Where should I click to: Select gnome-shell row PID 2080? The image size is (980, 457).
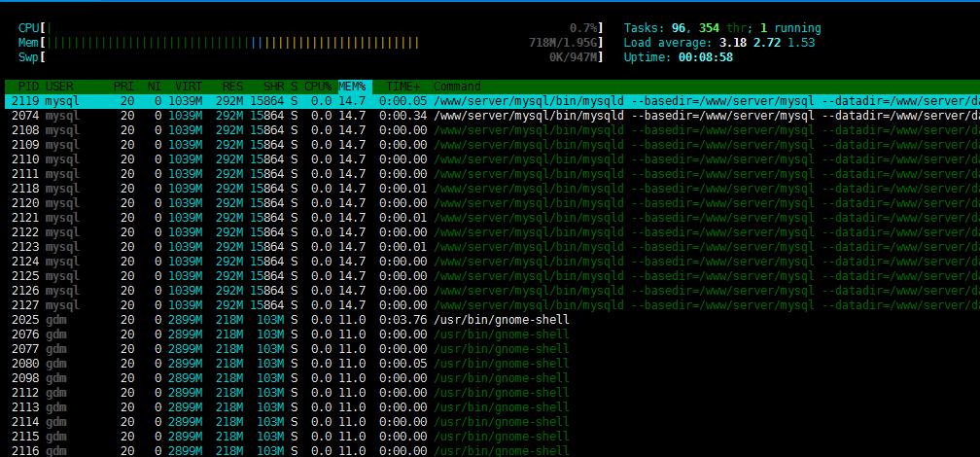[x=492, y=364]
